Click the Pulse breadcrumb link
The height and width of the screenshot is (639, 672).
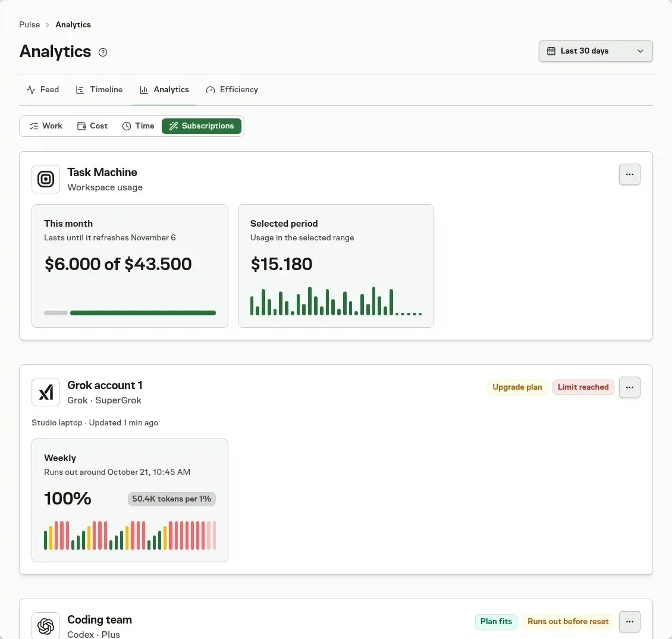(30, 25)
